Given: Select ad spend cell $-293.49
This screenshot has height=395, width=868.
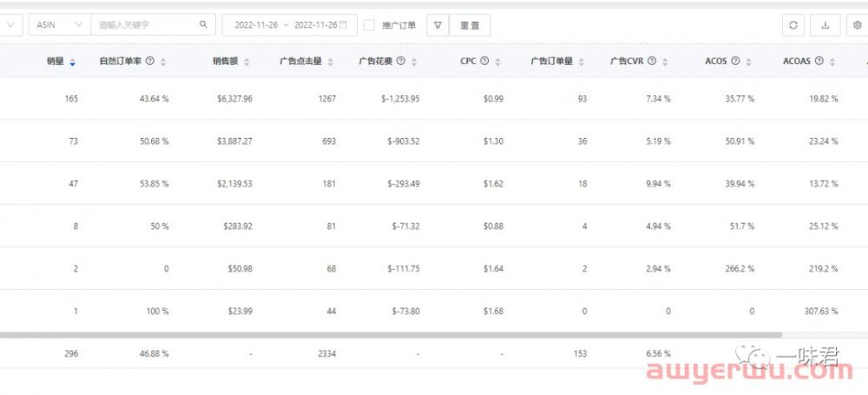Looking at the screenshot, I should 404,183.
